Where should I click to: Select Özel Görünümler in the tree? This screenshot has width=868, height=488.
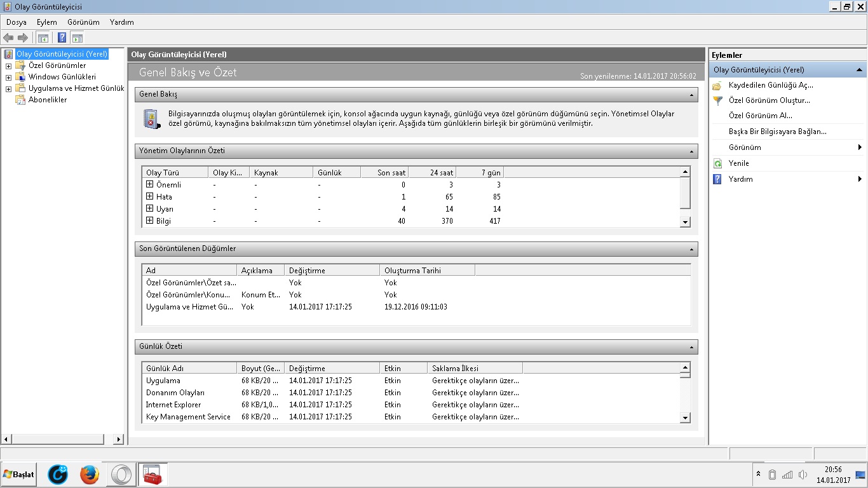pos(57,65)
